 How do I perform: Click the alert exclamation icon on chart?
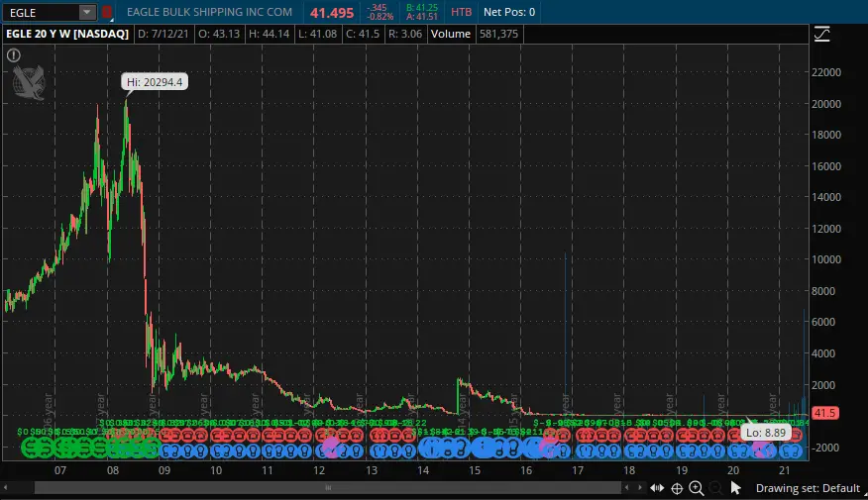point(14,54)
